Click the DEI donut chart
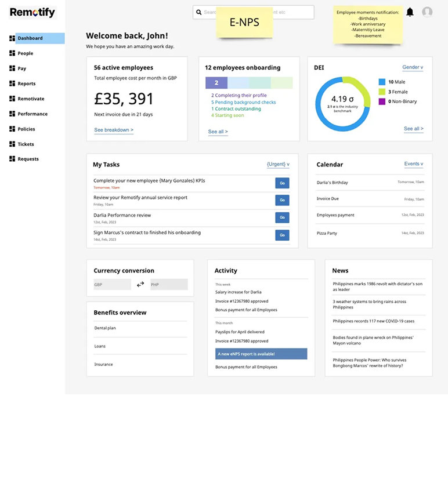The width and height of the screenshot is (448, 490). click(342, 104)
